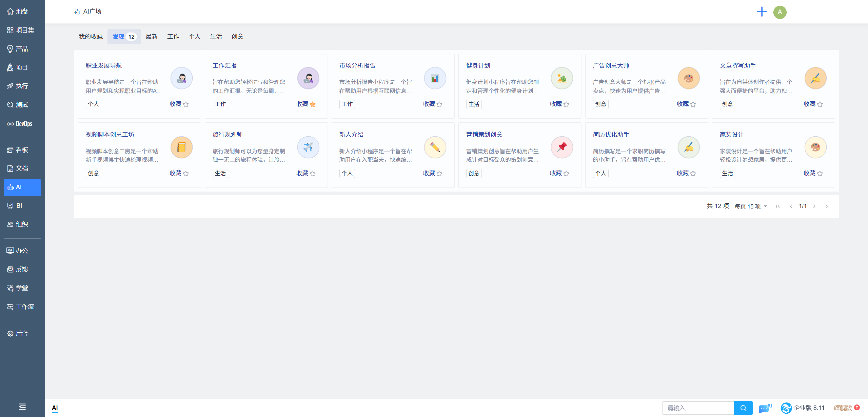Focus the 请输入 search field
The height and width of the screenshot is (417, 868).
point(697,408)
